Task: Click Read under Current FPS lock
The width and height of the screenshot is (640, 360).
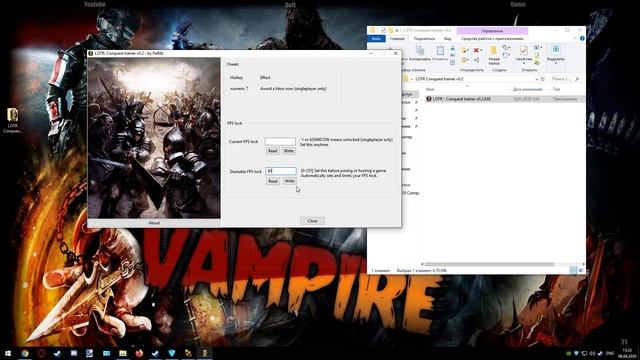Action: click(x=272, y=151)
